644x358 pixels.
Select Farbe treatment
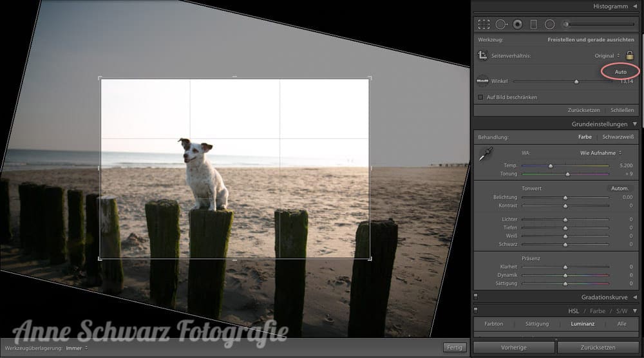pos(585,137)
